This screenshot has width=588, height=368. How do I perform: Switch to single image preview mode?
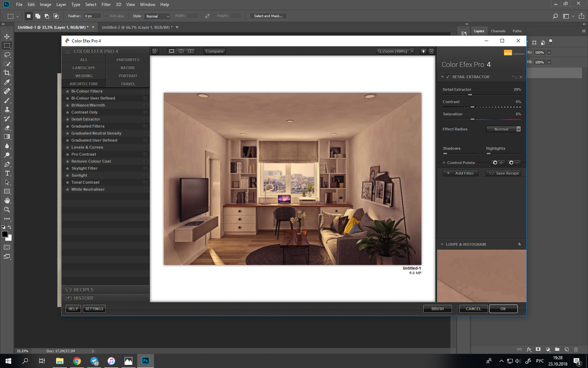171,51
